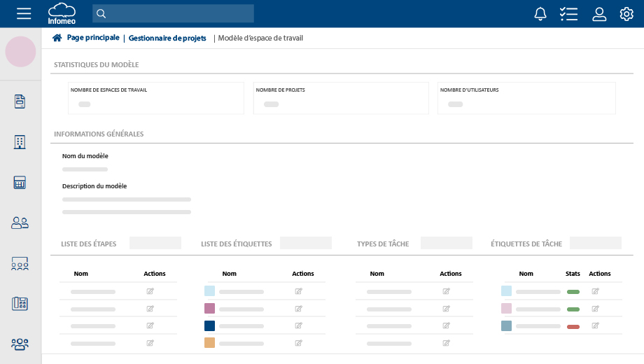Open the hamburger navigation menu
The image size is (644, 364).
pyautogui.click(x=24, y=14)
